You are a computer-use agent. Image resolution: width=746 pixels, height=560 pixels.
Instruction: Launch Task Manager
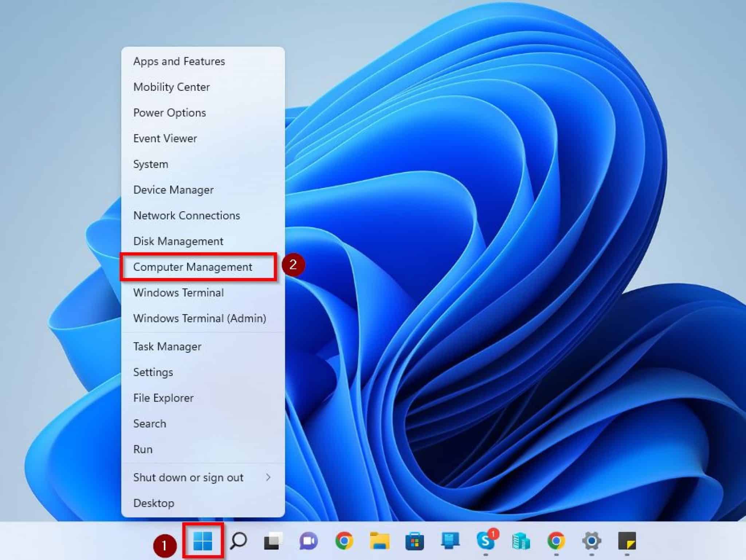click(167, 346)
